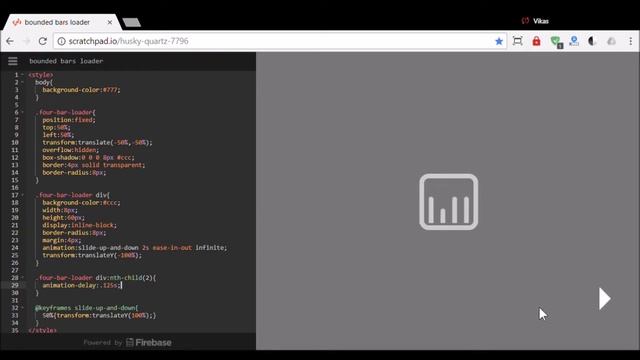The height and width of the screenshot is (360, 640).
Task: Go back using the browser back arrow
Action: click(x=10, y=41)
